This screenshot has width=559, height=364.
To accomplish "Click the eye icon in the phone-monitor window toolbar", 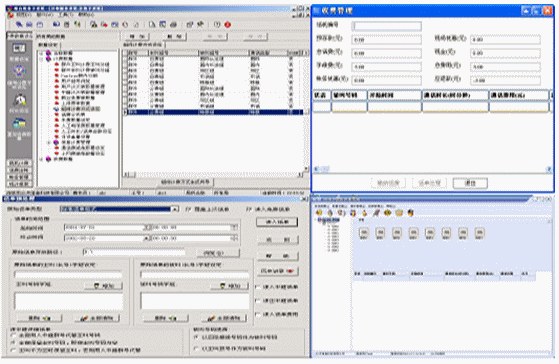I will pyautogui.click(x=387, y=213).
